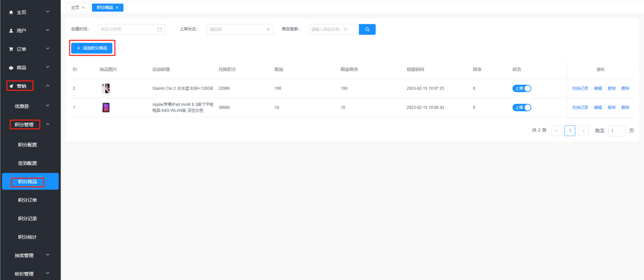Expand the 抽奖管理 submenu
This screenshot has height=280, width=644.
(30, 255)
